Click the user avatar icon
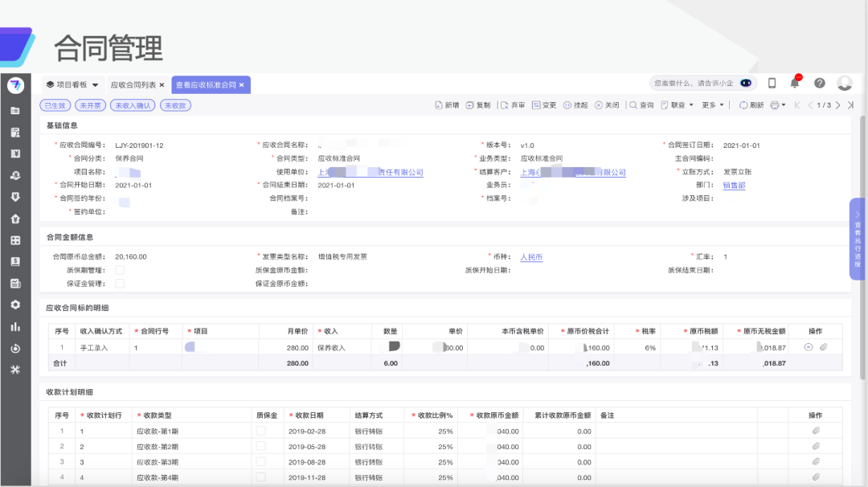Image resolution: width=868 pixels, height=487 pixels. click(844, 83)
